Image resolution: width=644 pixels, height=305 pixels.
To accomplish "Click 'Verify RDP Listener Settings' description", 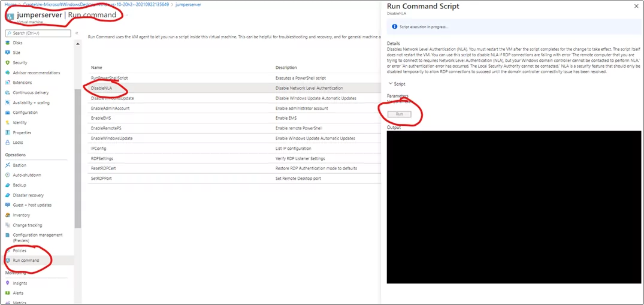I will coord(301,158).
